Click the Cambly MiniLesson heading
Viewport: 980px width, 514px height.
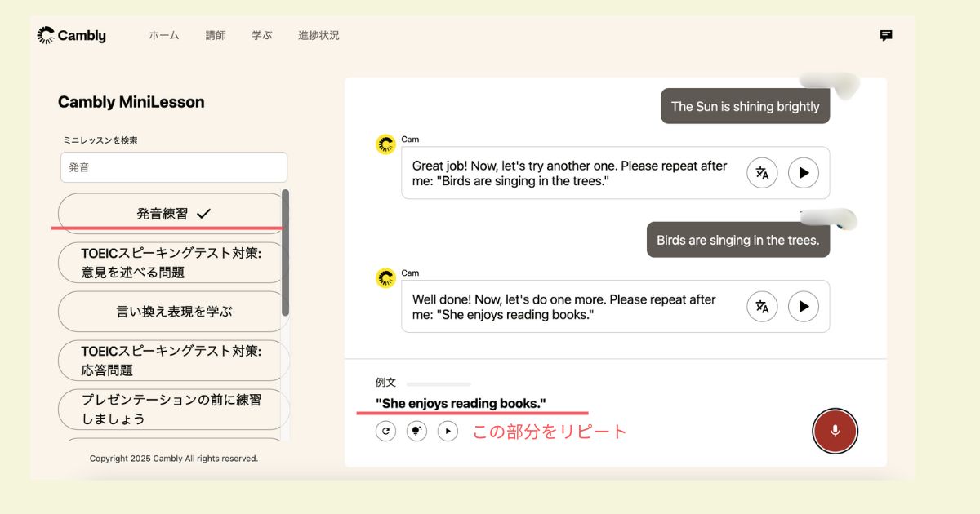pyautogui.click(x=131, y=102)
